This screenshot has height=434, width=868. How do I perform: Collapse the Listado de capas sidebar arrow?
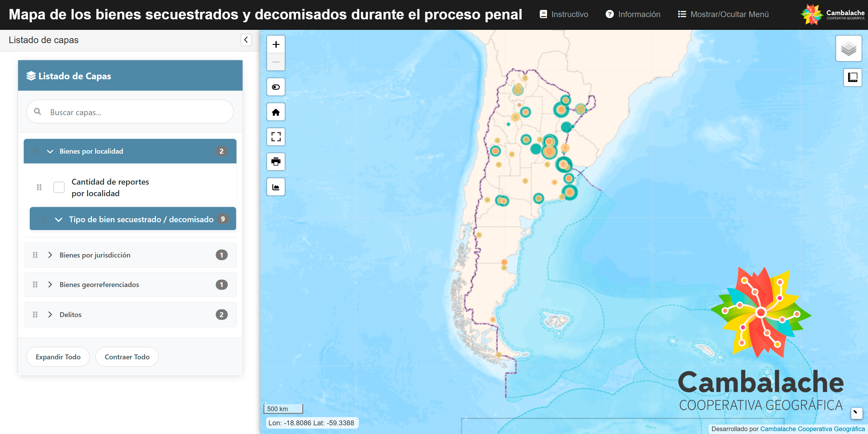[x=246, y=40]
